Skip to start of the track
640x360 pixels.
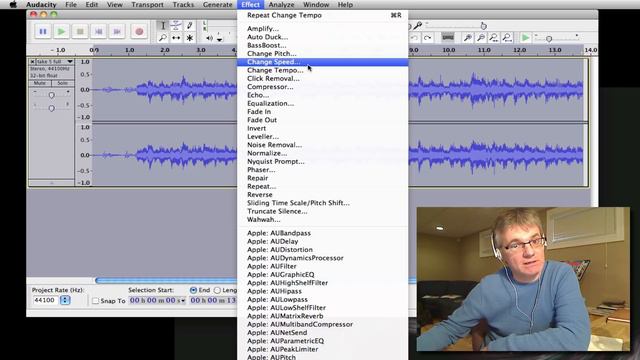98,31
